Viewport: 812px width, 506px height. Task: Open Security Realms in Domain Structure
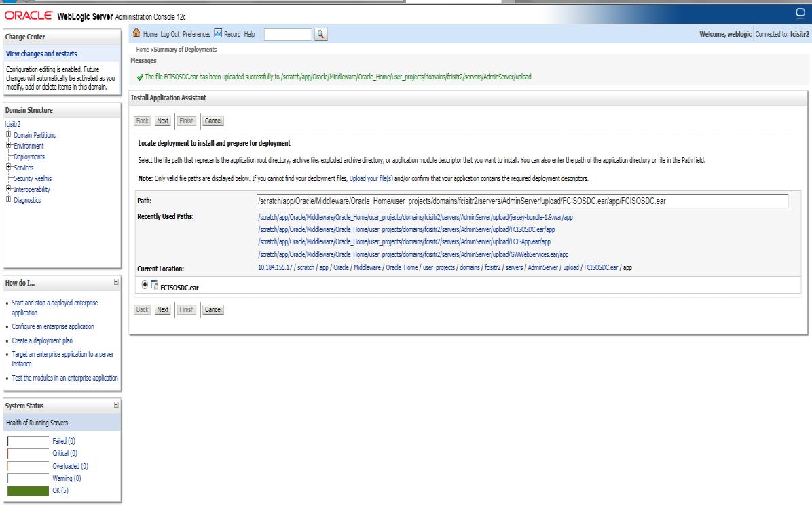coord(33,178)
